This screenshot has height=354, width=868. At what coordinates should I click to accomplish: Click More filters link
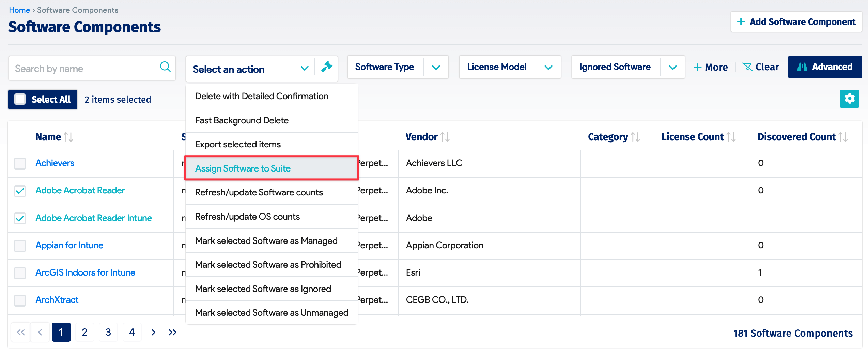tap(711, 67)
